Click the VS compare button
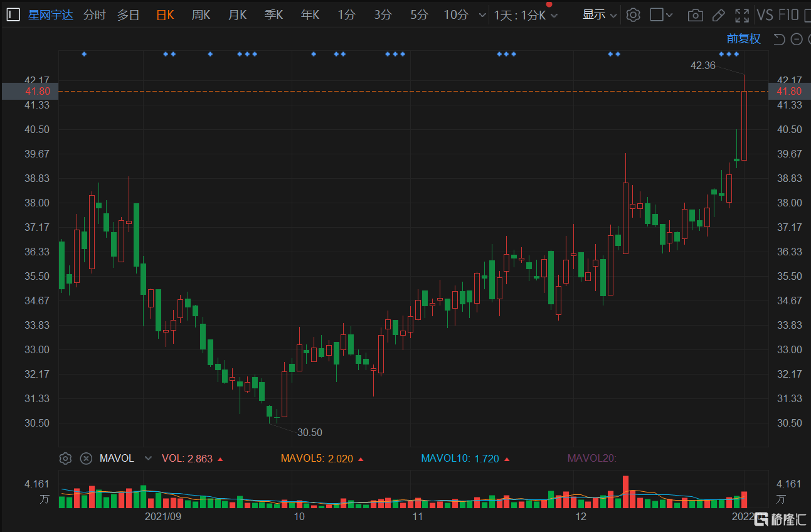 tap(765, 15)
